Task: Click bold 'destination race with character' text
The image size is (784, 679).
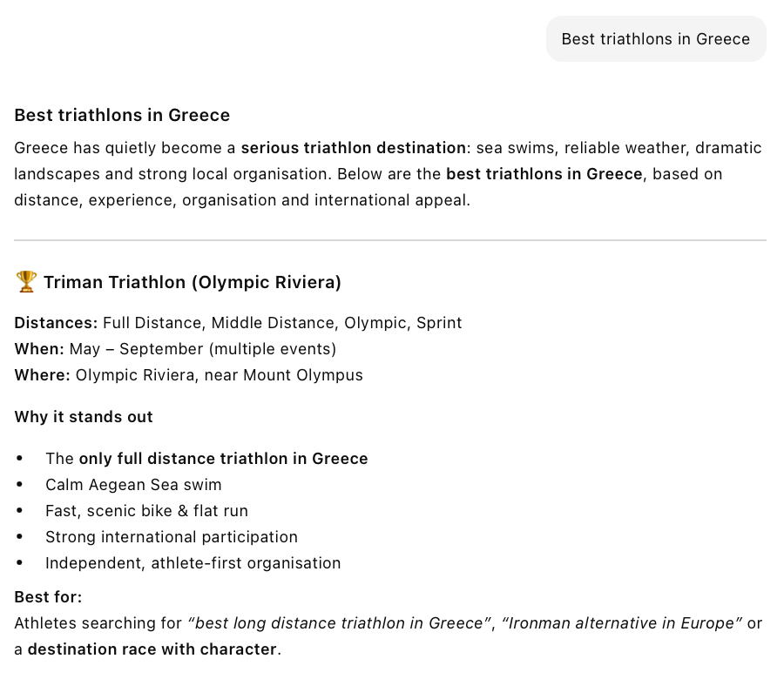Action: pyautogui.click(x=152, y=649)
